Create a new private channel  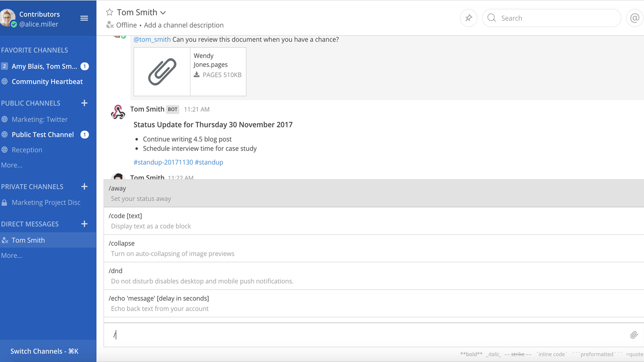point(85,186)
